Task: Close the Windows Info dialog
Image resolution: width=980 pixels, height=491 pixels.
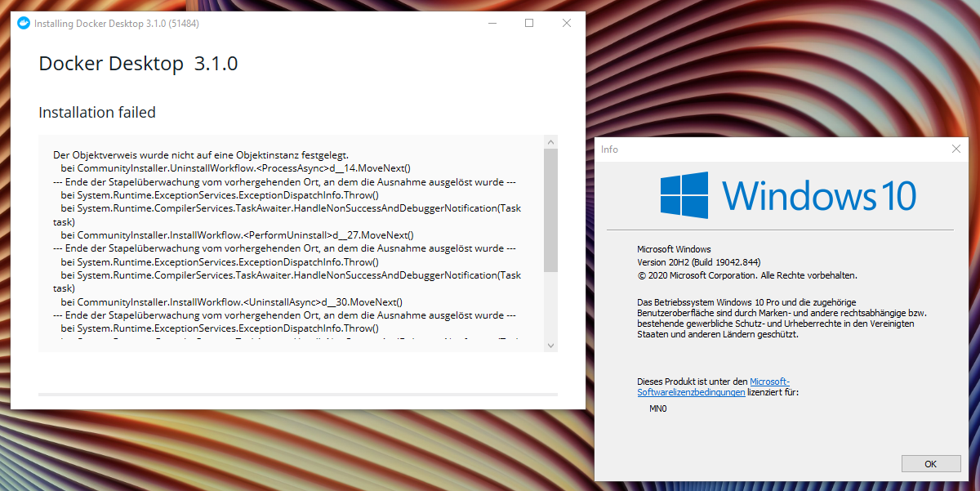Action: click(x=955, y=149)
